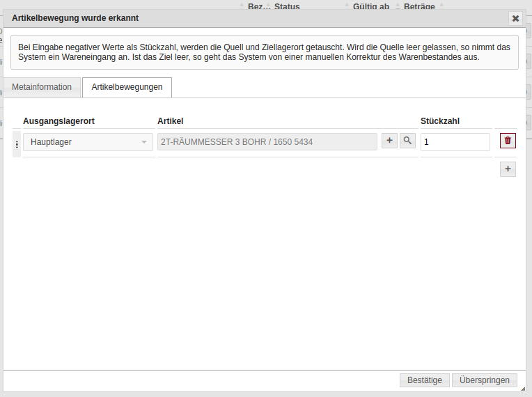Click the info text about negative Stückzahl values

[x=265, y=52]
